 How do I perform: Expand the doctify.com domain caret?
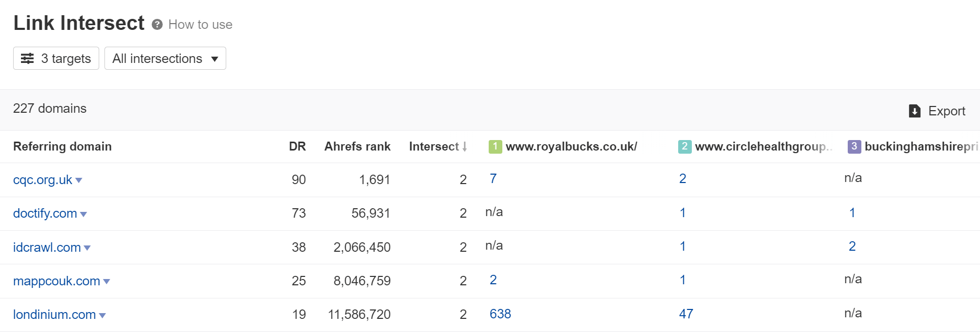click(83, 214)
